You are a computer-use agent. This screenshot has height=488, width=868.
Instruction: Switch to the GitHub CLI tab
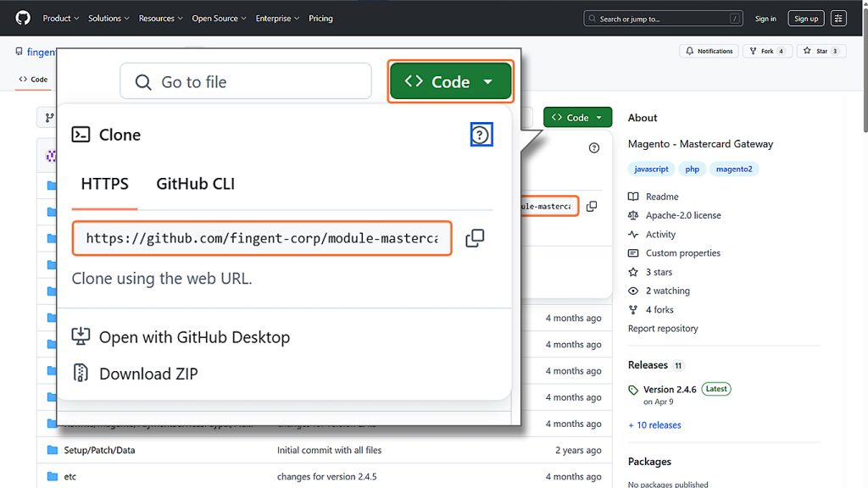(195, 184)
